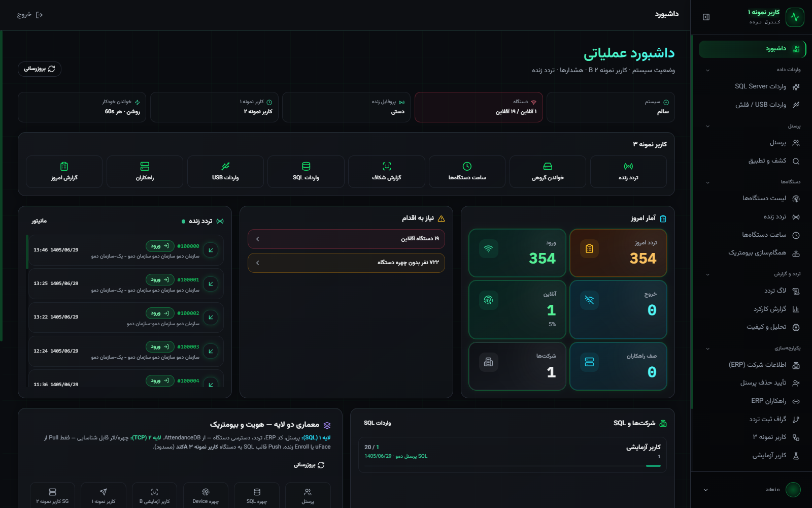Open گراف ثبت تردد in the sidebar

pyautogui.click(x=752, y=419)
